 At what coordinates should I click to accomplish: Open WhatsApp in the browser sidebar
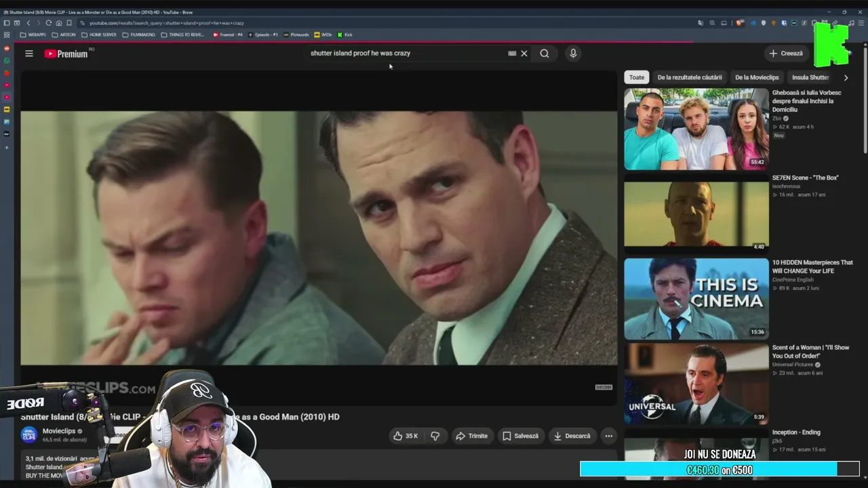coord(7,61)
